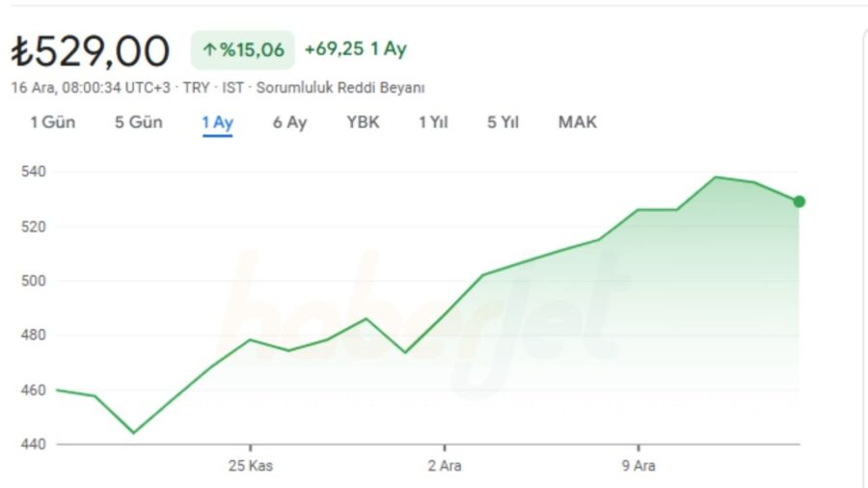Click the ₺529,00 price value
868x488 pixels.
pyautogui.click(x=91, y=51)
